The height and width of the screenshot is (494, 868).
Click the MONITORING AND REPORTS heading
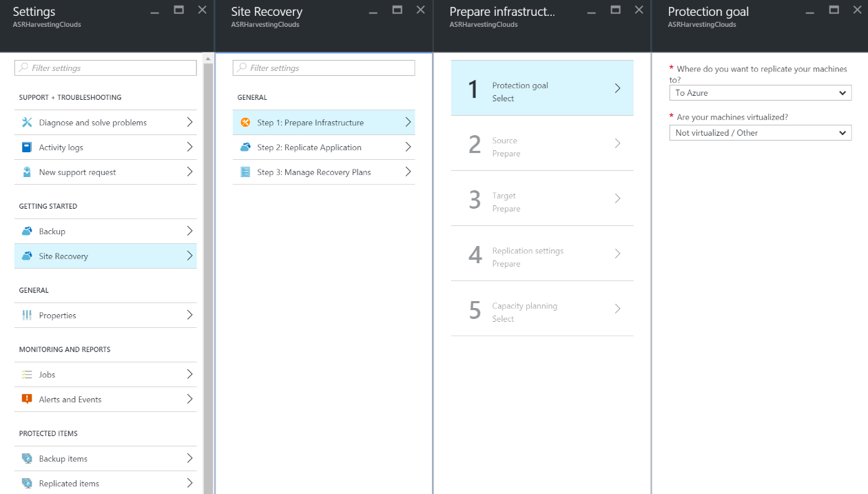[x=65, y=350]
